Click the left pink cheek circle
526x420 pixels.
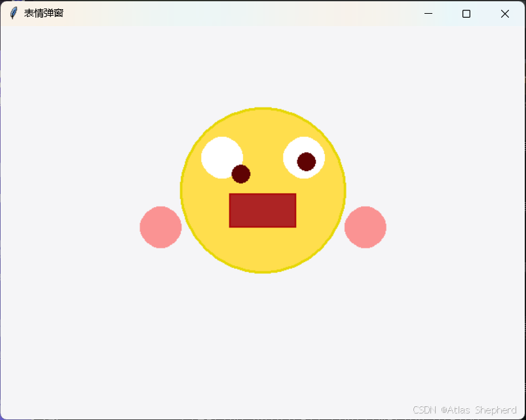click(160, 227)
